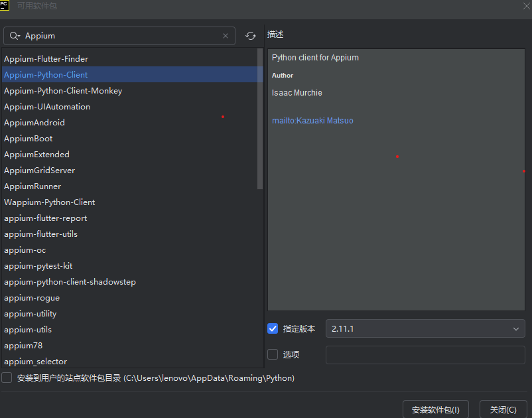Image resolution: width=532 pixels, height=418 pixels.
Task: Select appium-flutter-report package
Action: tap(130, 218)
